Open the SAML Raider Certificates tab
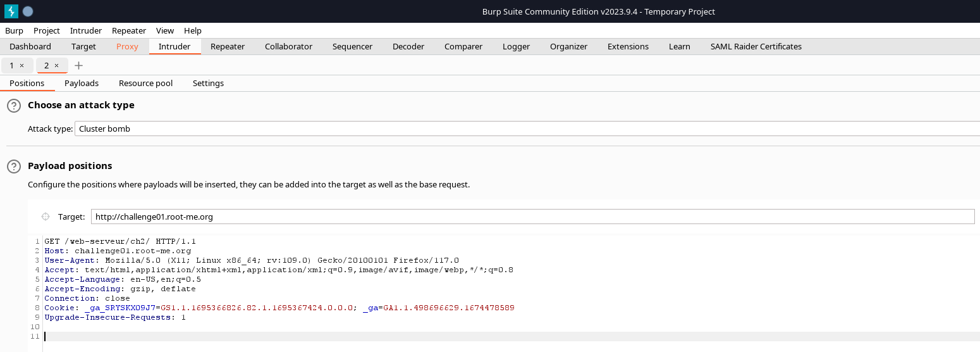980x352 pixels. [x=756, y=46]
